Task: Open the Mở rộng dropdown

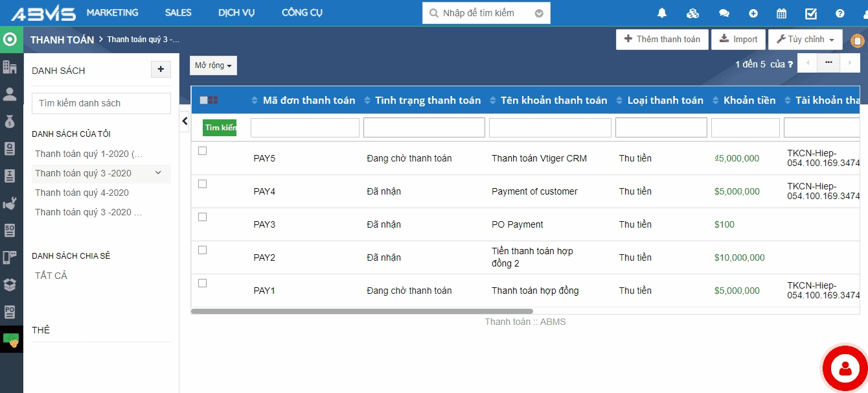Action: point(213,65)
